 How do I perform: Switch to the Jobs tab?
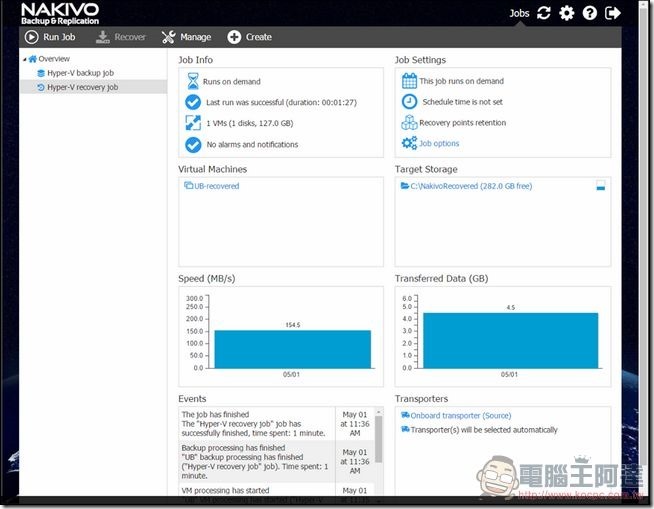pos(519,13)
